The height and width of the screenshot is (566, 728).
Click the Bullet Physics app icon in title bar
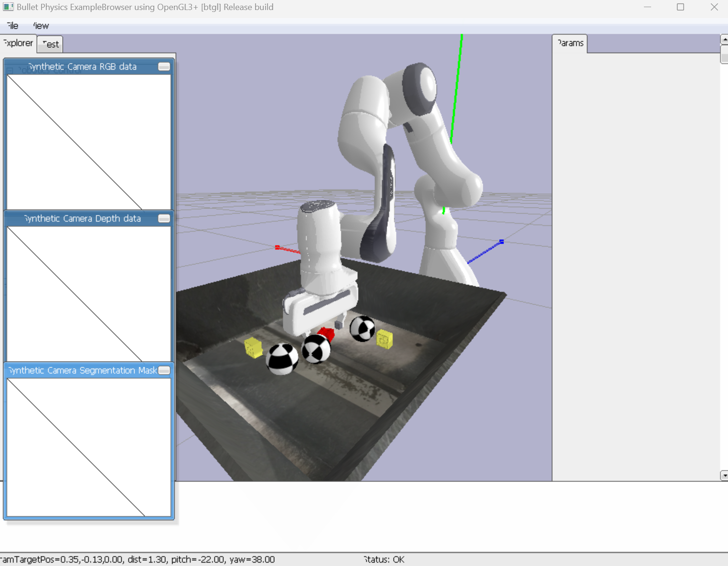8,7
